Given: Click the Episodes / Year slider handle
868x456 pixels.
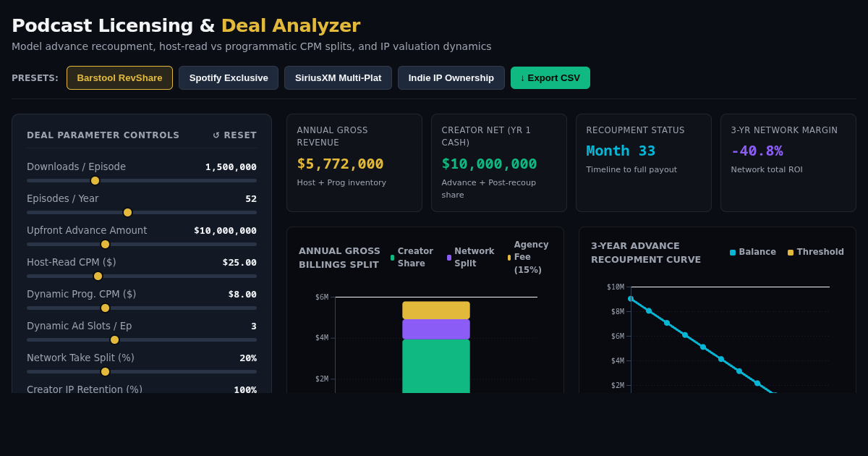Looking at the screenshot, I should pyautogui.click(x=127, y=212).
